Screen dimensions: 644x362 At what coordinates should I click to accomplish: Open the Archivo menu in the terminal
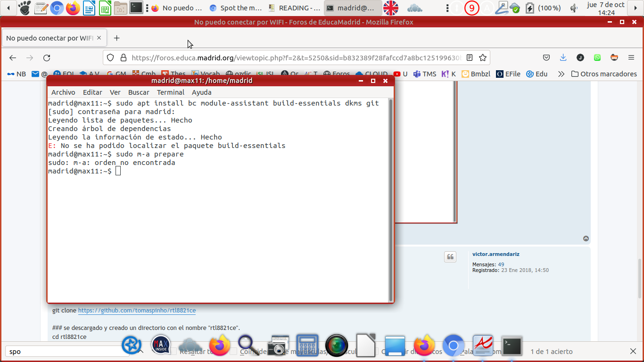tap(63, 92)
